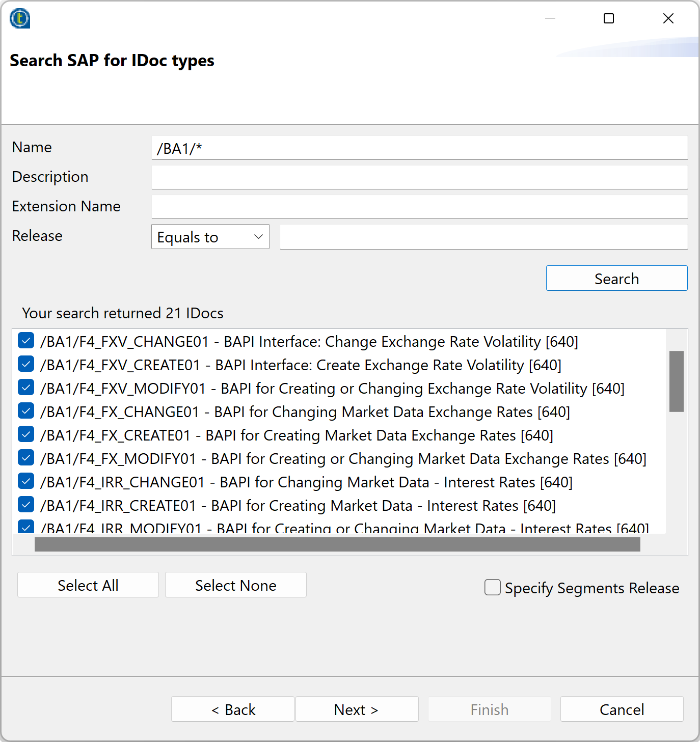Enable Specify Segments Release
Screen dimensions: 700x742
tap(492, 587)
